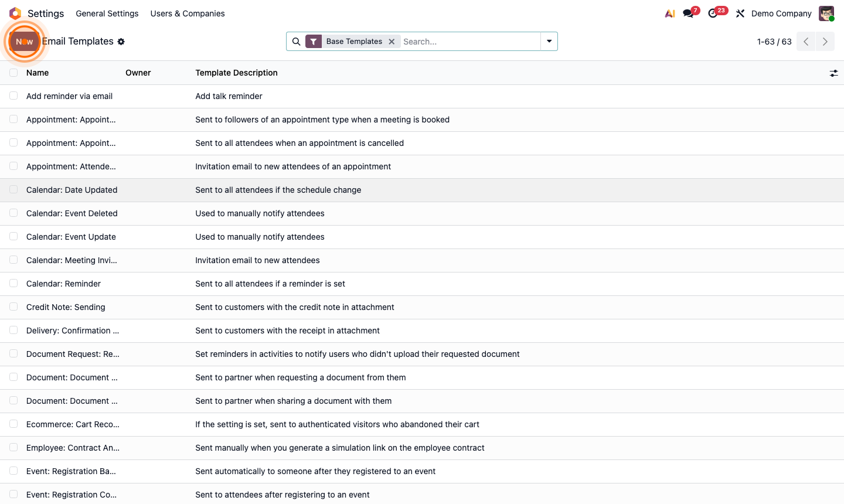844x504 pixels.
Task: View the activities clock icon with 23 pending
Action: pyautogui.click(x=713, y=13)
